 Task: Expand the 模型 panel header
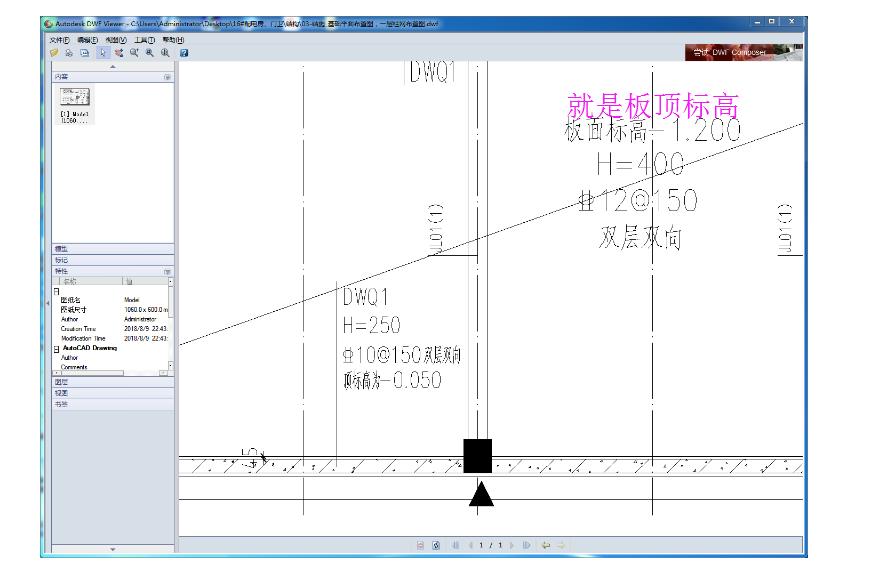point(113,248)
